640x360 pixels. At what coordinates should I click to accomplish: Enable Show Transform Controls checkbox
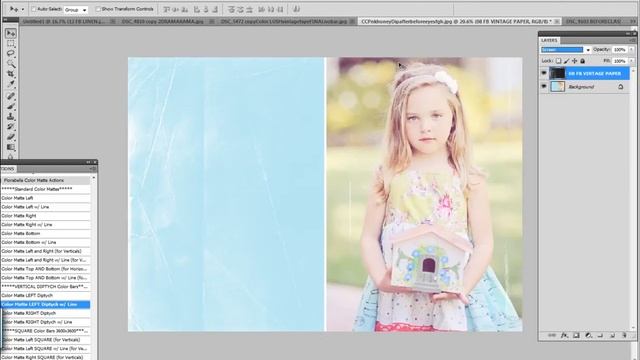[98, 9]
